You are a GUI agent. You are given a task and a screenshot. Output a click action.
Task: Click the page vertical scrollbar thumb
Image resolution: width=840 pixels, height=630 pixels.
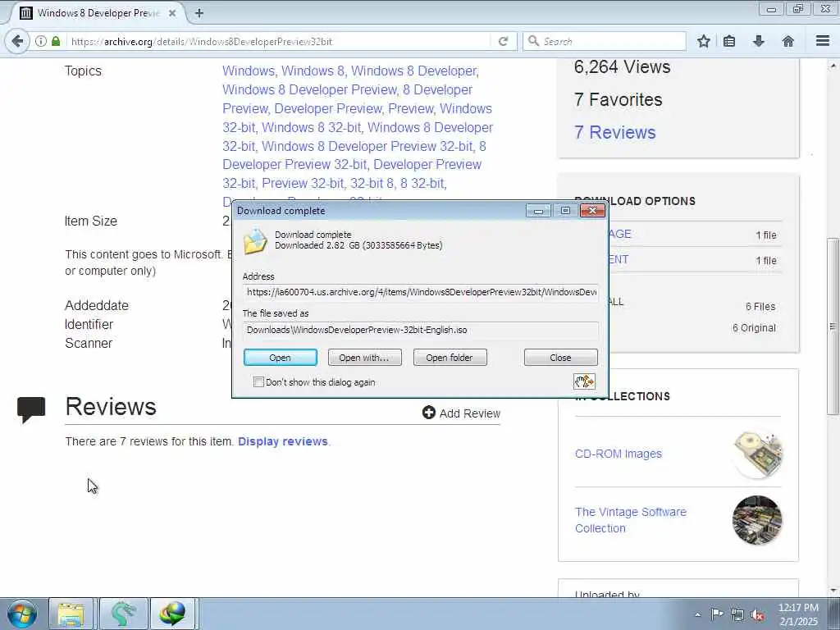click(x=832, y=326)
